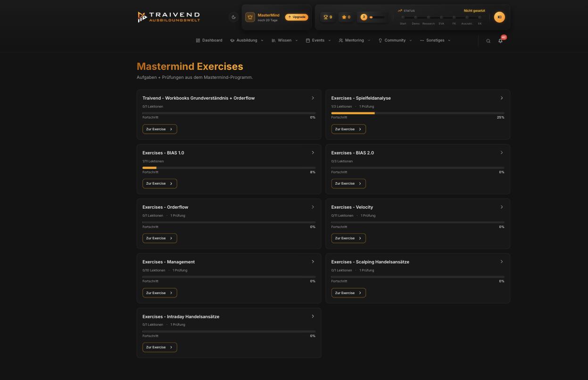Open Zur Exercise for Spielfeldanalyse

click(348, 129)
